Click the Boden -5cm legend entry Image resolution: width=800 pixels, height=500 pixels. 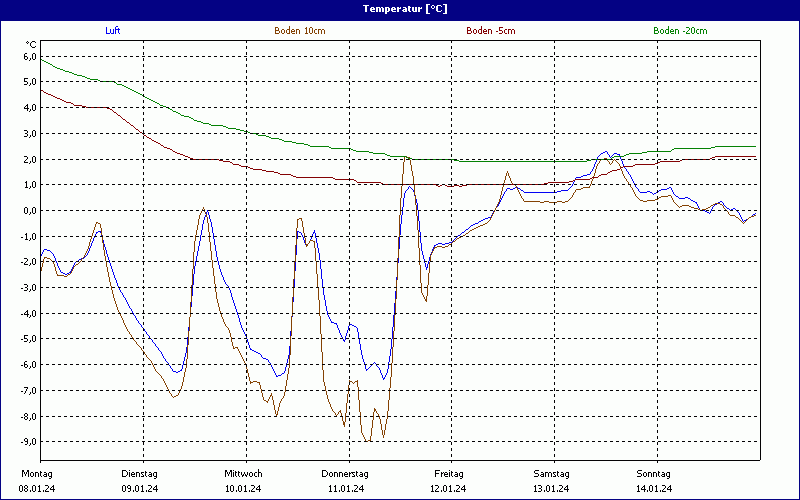(490, 31)
